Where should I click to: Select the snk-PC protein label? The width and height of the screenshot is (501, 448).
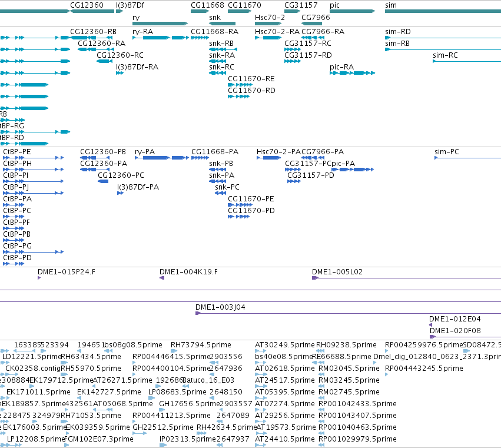(227, 187)
